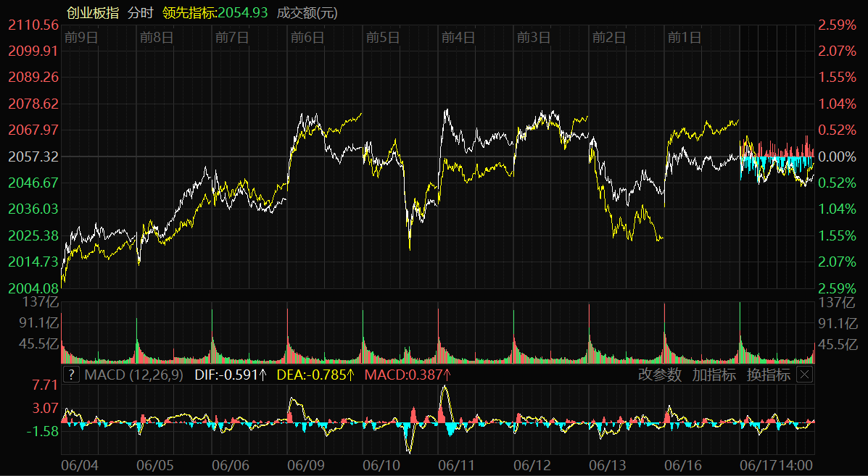Open 改参数 to modify indicator parameters

(659, 375)
